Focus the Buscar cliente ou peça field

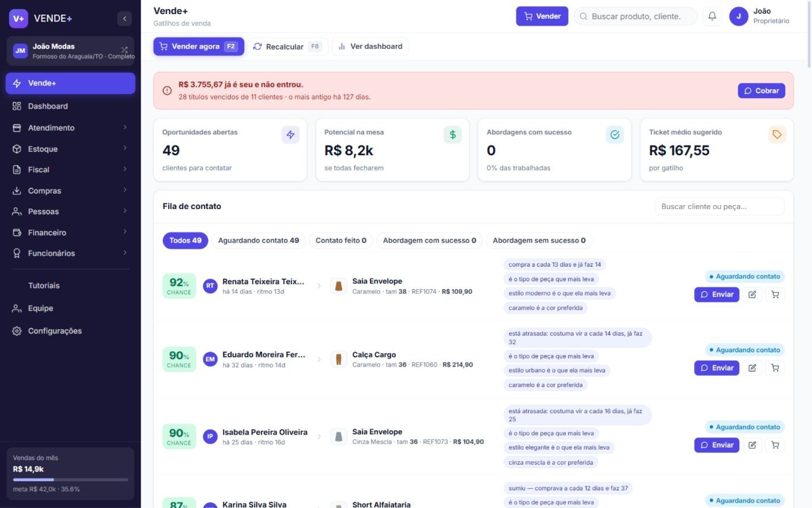point(719,207)
